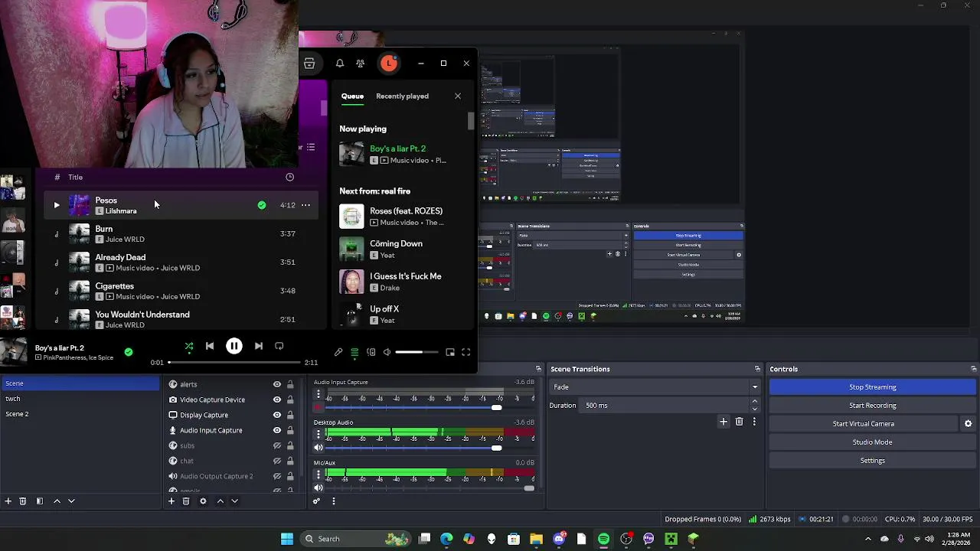This screenshot has width=980, height=551.
Task: Open the Spotify profile avatar
Action: pos(389,64)
